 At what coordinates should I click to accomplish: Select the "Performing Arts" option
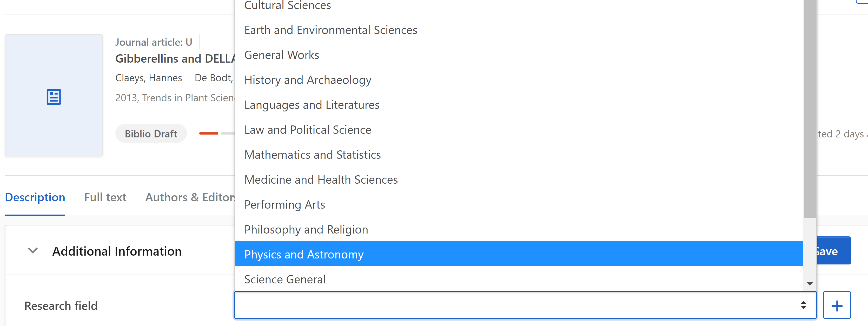[x=284, y=204]
